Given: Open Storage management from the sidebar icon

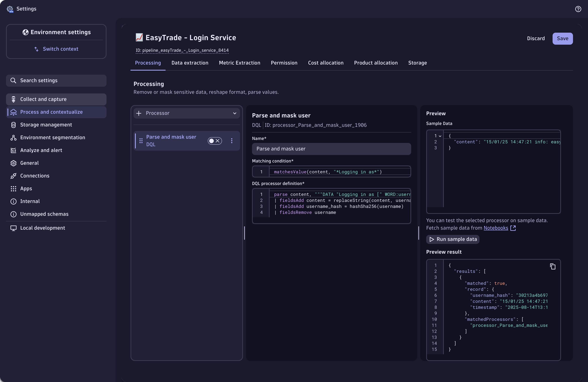Looking at the screenshot, I should pos(13,125).
